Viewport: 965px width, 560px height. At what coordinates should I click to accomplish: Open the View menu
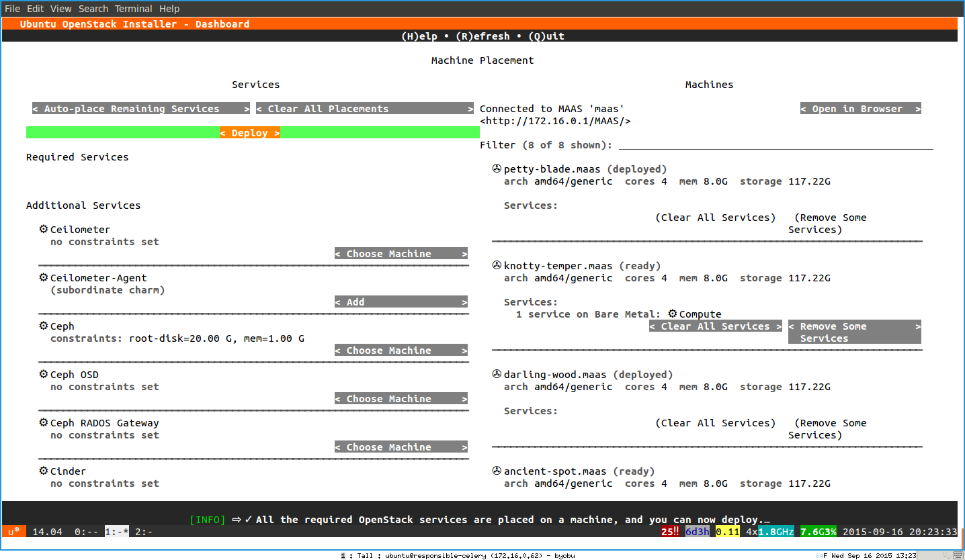[x=61, y=9]
